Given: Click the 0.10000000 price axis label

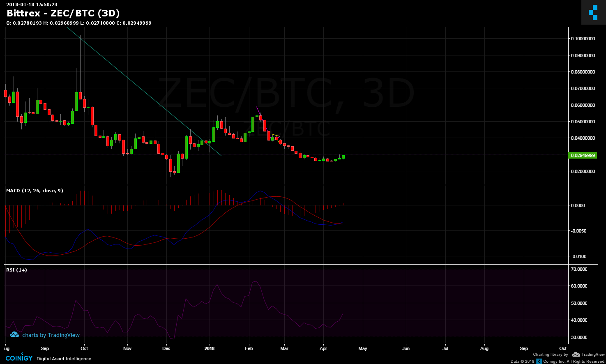Looking at the screenshot, I should pyautogui.click(x=583, y=39).
